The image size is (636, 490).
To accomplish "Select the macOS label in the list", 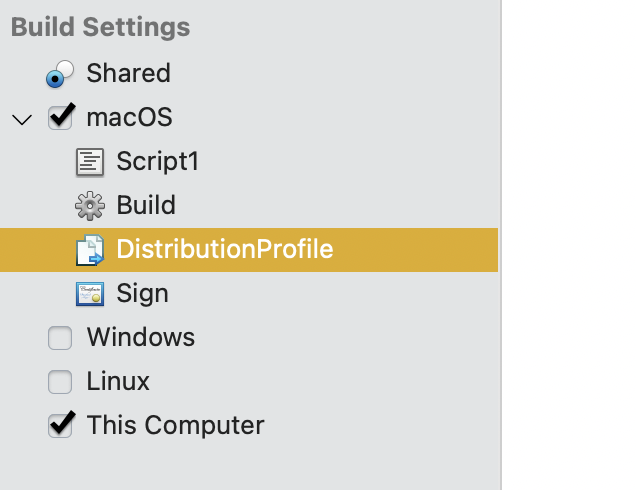I will tap(129, 118).
